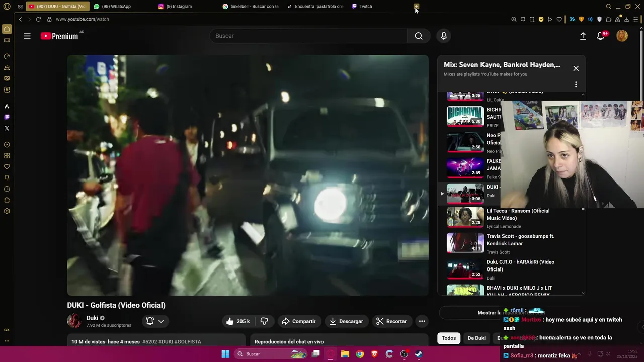
Task: Open browser downloads arrow icon in toolbar
Action: pos(627,19)
